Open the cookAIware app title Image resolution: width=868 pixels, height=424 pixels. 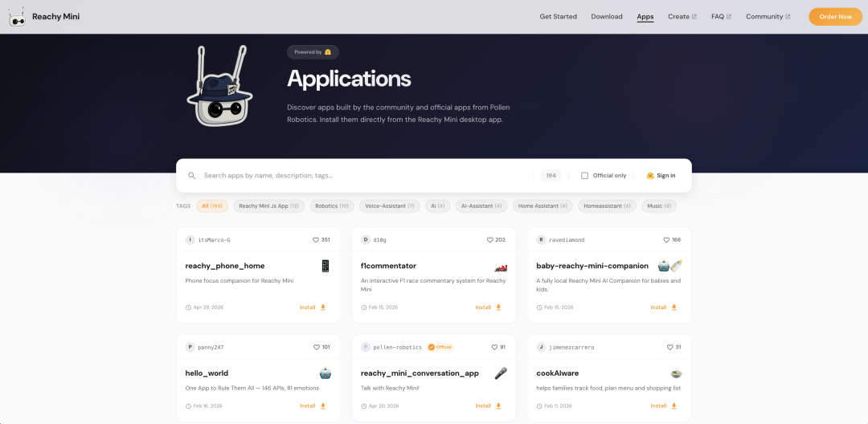click(x=558, y=373)
